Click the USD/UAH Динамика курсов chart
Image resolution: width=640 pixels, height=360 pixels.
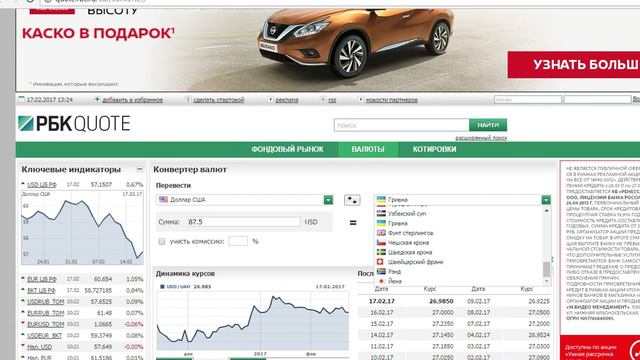click(x=252, y=320)
